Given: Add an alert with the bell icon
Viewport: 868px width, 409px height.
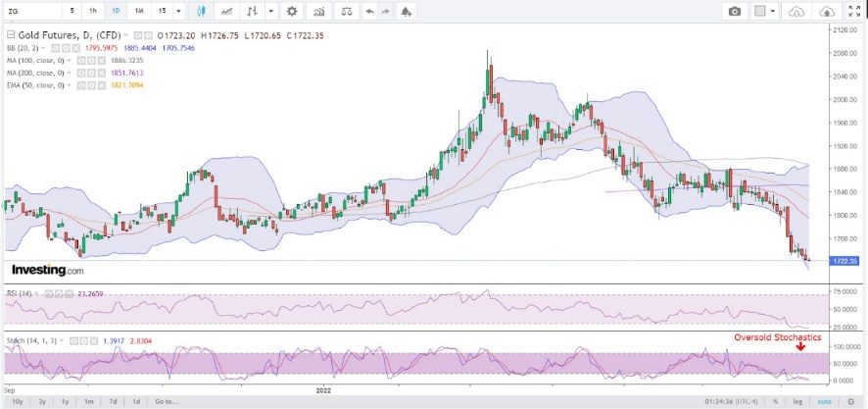Looking at the screenshot, I should pyautogui.click(x=407, y=11).
